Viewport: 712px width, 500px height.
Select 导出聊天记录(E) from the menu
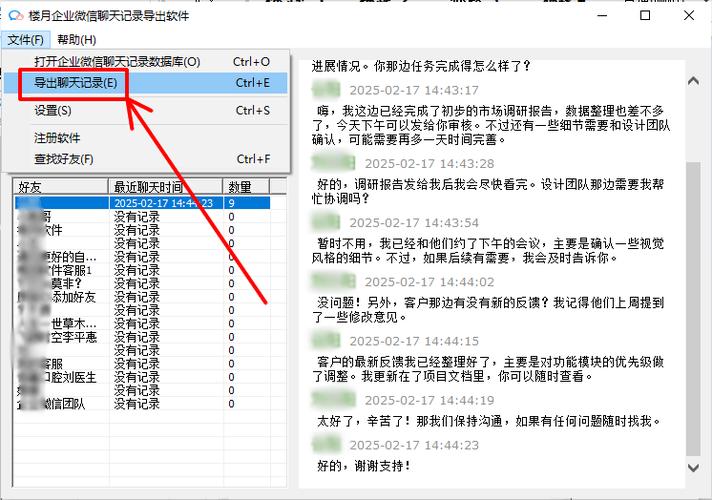click(145, 83)
